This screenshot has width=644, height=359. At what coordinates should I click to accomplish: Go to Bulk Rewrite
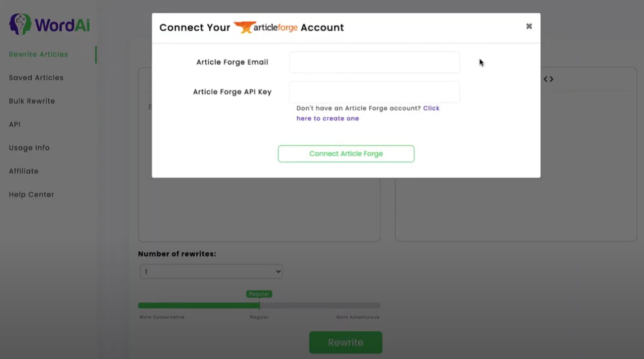click(32, 101)
